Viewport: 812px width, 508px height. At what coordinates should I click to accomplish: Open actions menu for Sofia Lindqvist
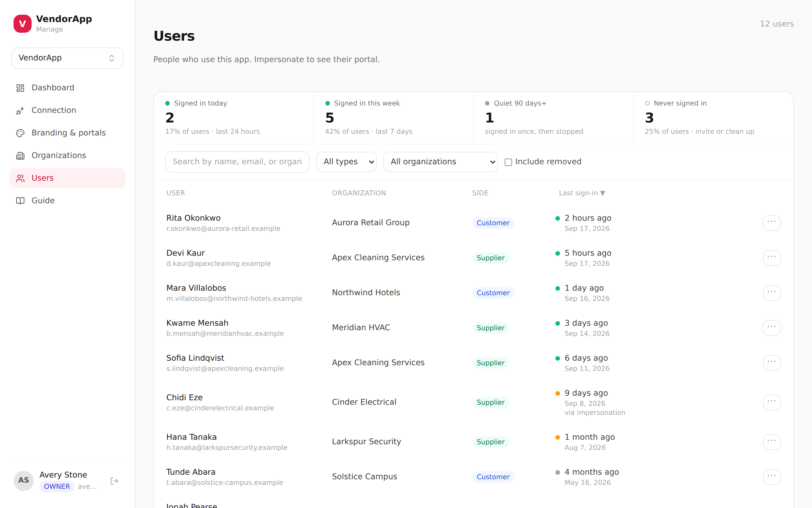tap(771, 363)
